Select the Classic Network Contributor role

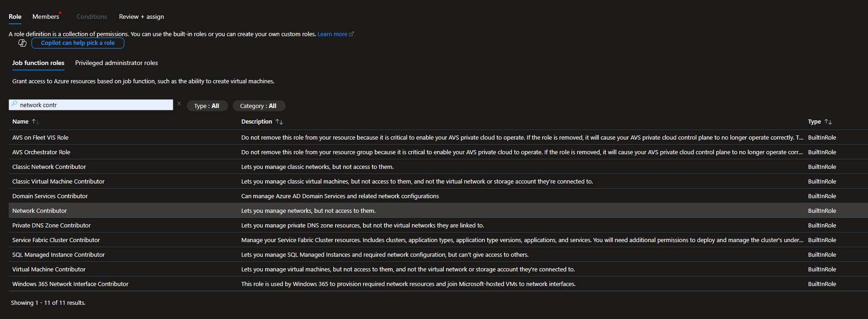[x=49, y=167]
